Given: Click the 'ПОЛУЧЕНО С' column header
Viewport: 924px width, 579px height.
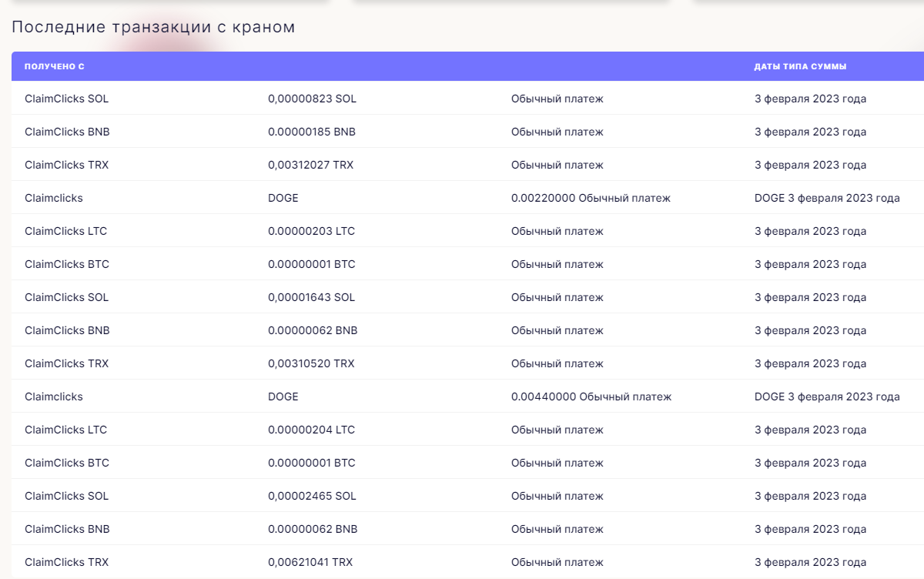Looking at the screenshot, I should point(55,67).
